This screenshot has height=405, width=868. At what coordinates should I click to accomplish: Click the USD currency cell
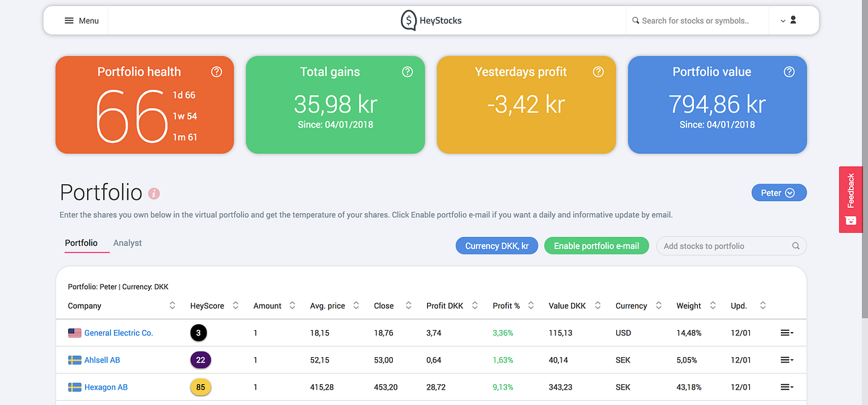click(623, 333)
